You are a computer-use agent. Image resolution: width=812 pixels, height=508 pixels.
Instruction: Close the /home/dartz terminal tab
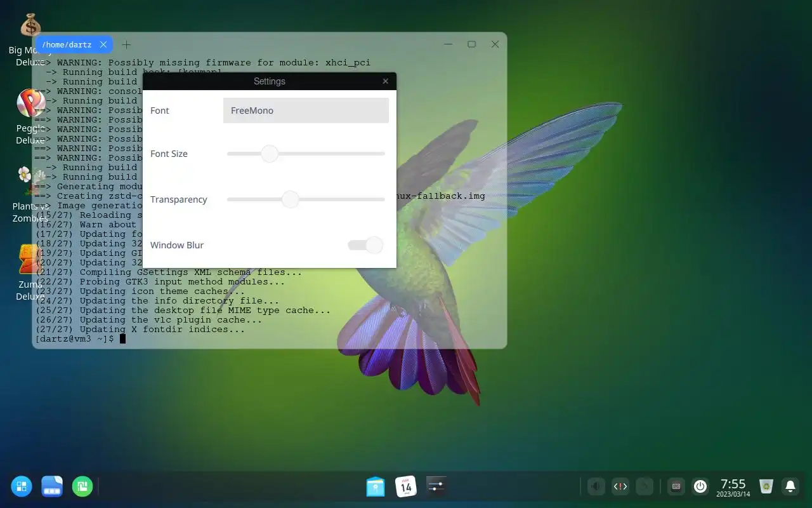pos(103,44)
